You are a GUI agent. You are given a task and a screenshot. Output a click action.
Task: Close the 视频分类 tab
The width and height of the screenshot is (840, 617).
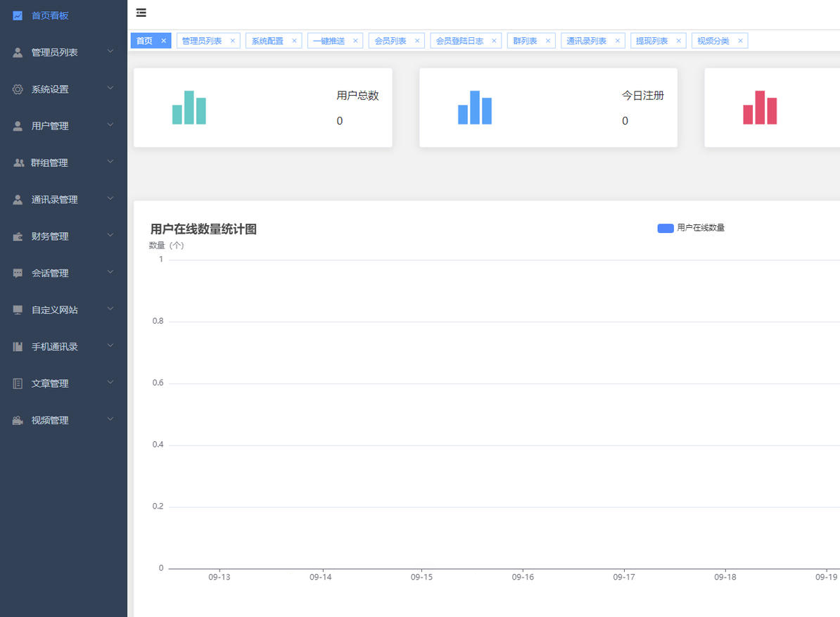740,41
